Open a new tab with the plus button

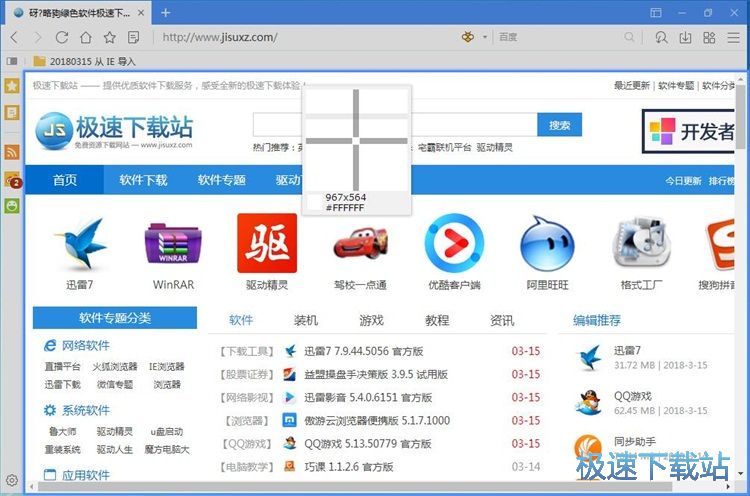pyautogui.click(x=165, y=13)
